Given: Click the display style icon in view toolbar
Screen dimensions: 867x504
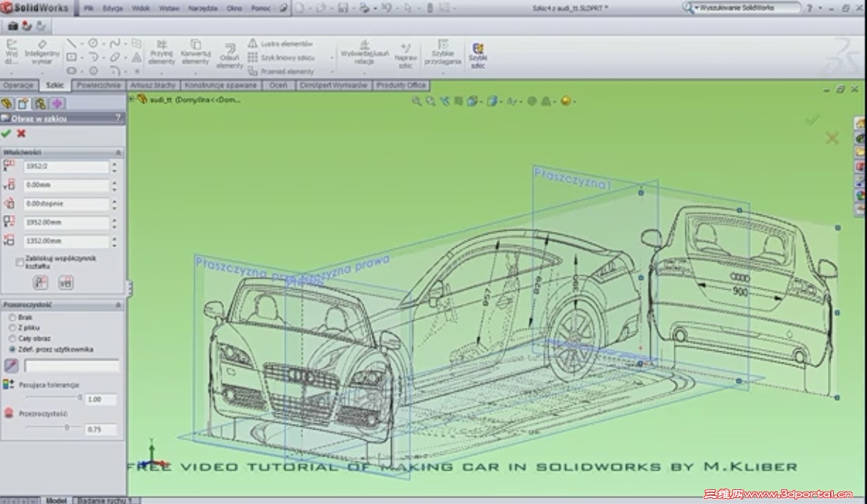Looking at the screenshot, I should coord(492,101).
